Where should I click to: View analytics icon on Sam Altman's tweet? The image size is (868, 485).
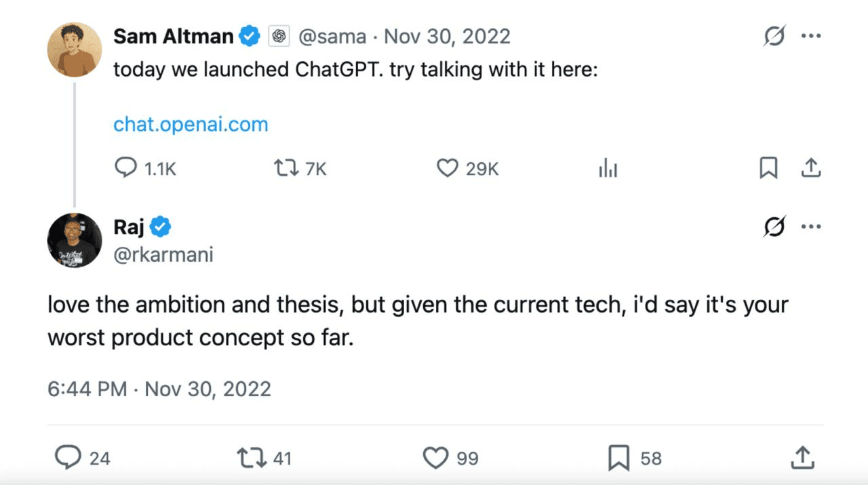pos(608,169)
